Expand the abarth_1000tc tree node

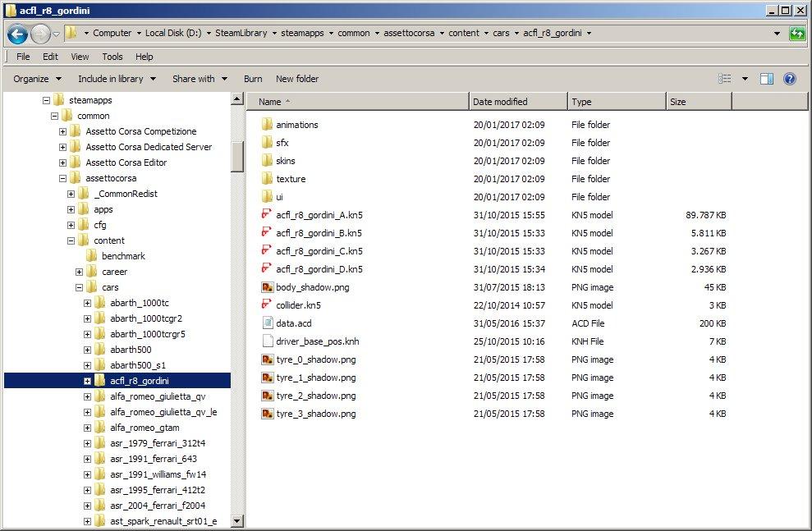[88, 304]
